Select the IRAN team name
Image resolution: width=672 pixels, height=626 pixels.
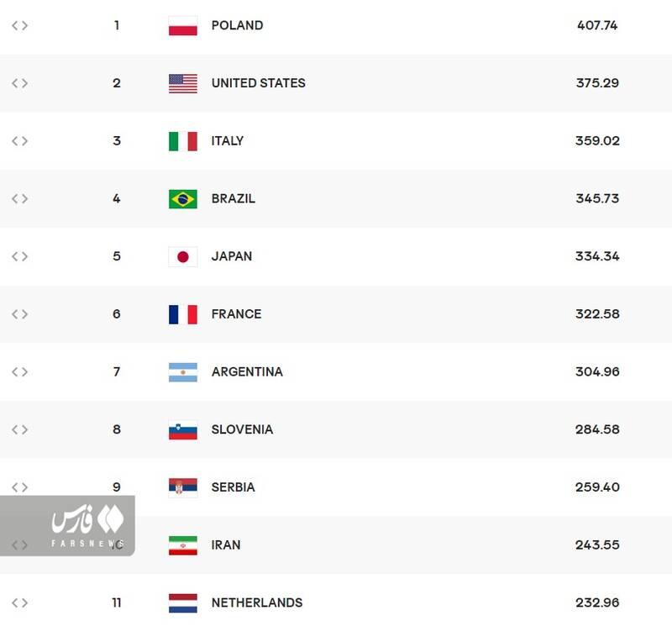tap(226, 544)
